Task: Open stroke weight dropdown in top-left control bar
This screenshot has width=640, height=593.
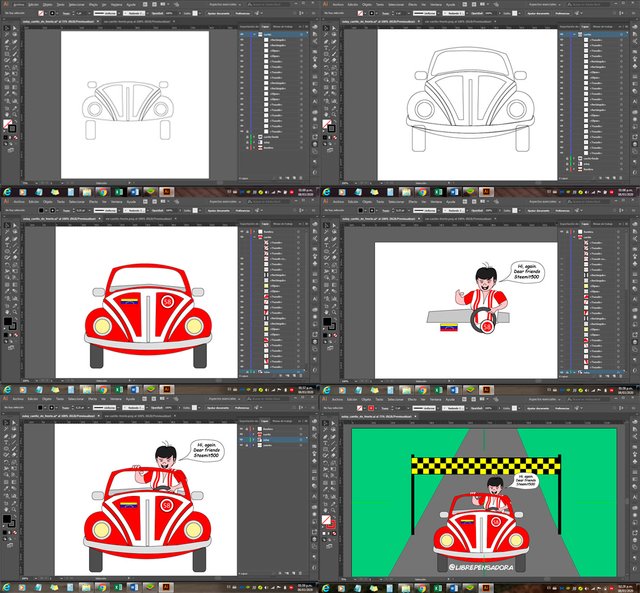Action: 89,13
